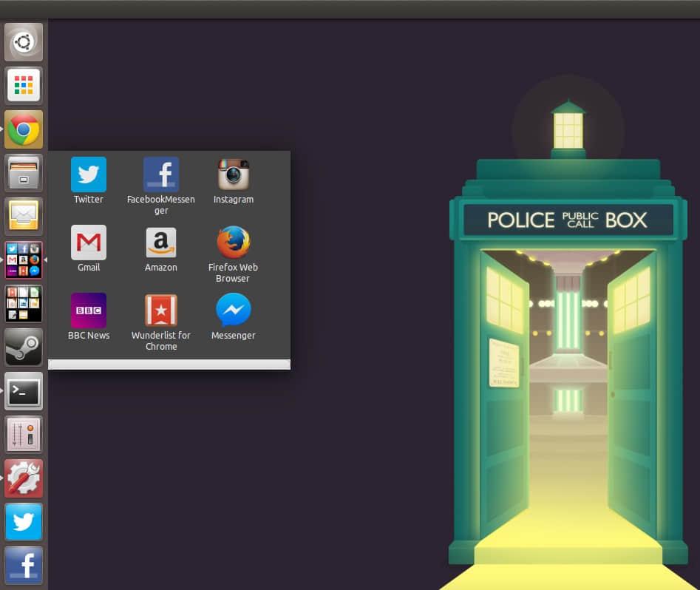Open the yellow mail envelope launcher icon
700x590 pixels.
[x=24, y=217]
